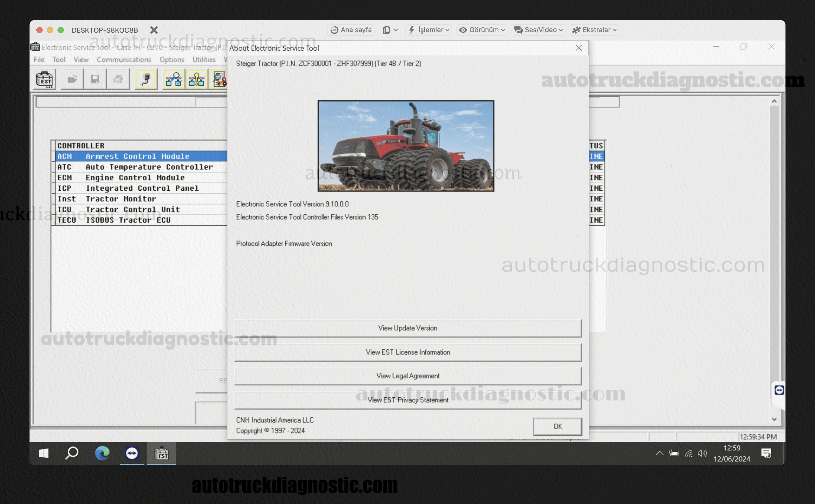Open the Utilities menu
The width and height of the screenshot is (815, 504).
pyautogui.click(x=204, y=60)
